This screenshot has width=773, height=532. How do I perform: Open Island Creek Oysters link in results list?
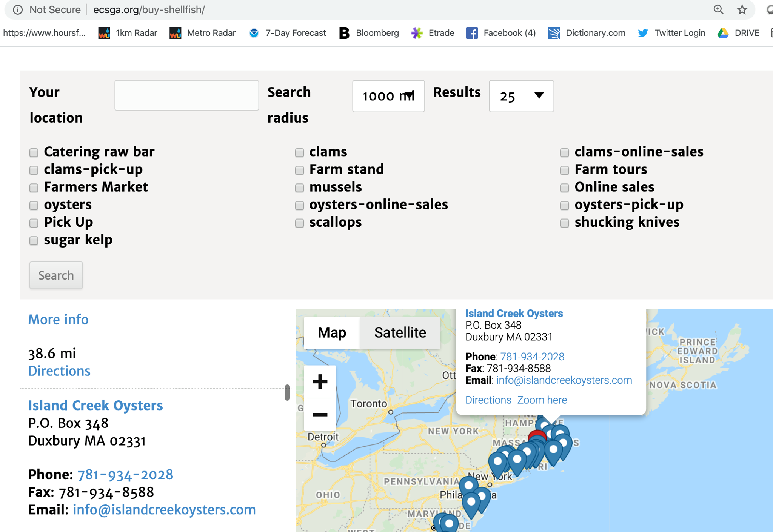pyautogui.click(x=95, y=405)
